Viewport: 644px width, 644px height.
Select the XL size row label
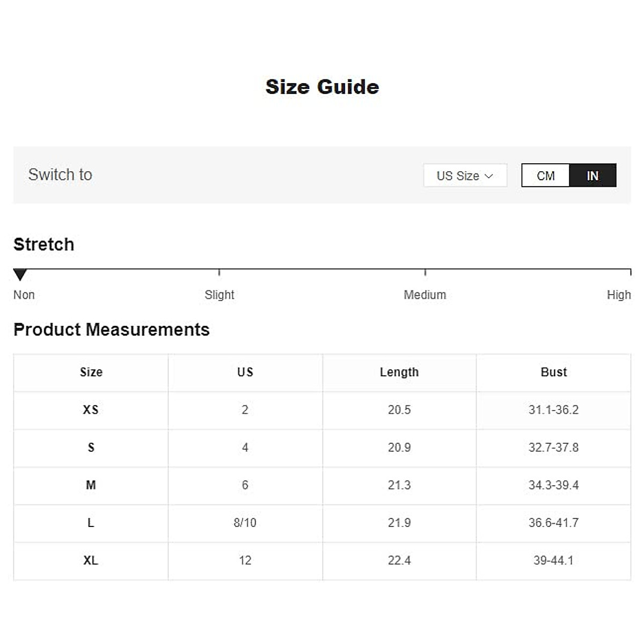click(x=91, y=560)
